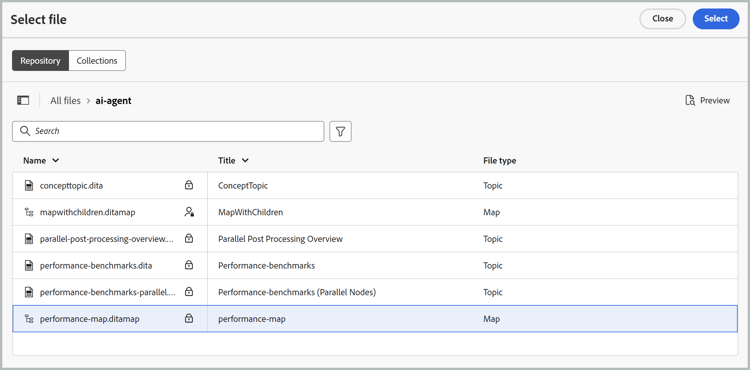Image resolution: width=750 pixels, height=370 pixels.
Task: Click map icon for performance-map.ditamap
Action: (x=29, y=318)
